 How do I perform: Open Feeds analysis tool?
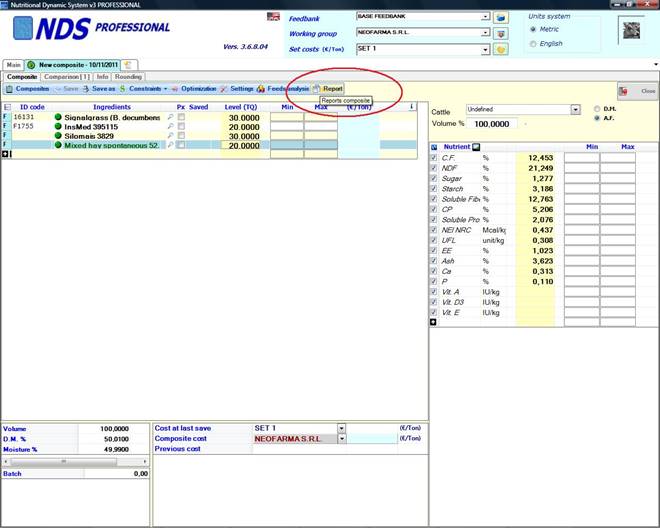click(283, 89)
